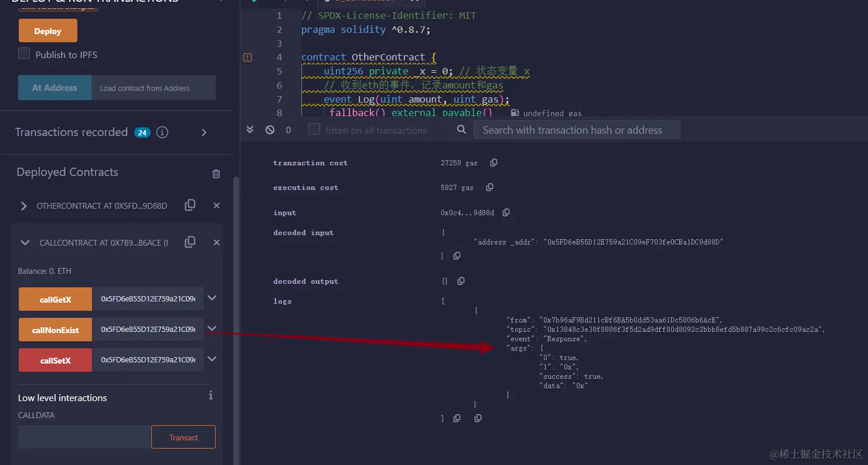
Task: Focus the callSetX address parameter field
Action: [x=148, y=360]
